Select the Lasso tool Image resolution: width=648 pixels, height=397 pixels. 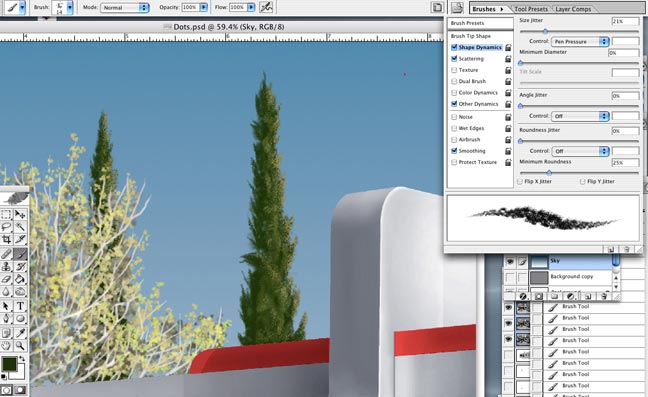coord(6,226)
